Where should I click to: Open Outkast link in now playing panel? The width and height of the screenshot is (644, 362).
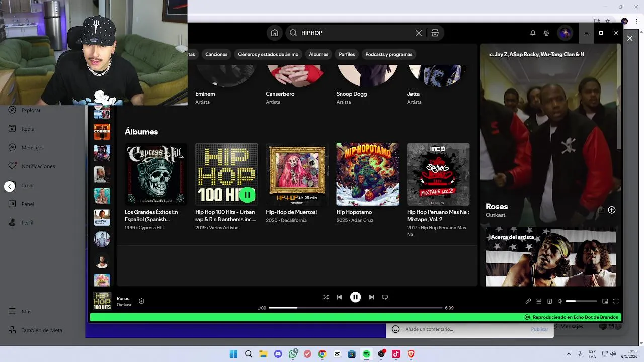click(495, 215)
